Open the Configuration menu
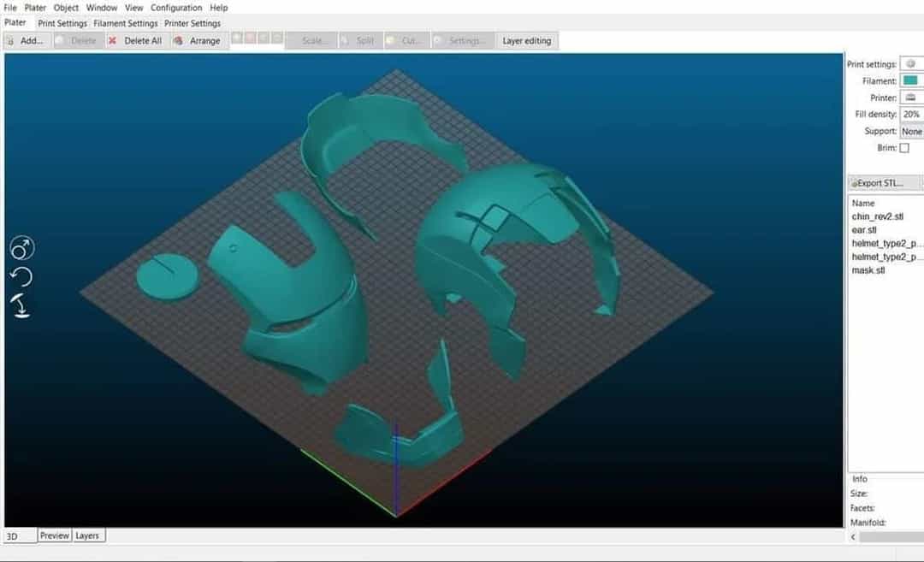The image size is (924, 562). tap(176, 8)
